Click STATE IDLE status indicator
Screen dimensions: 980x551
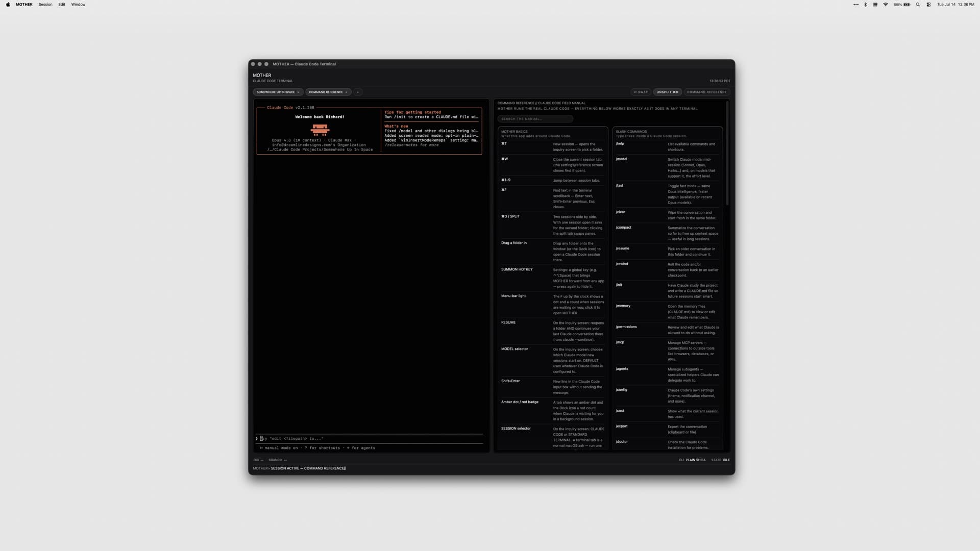click(720, 460)
